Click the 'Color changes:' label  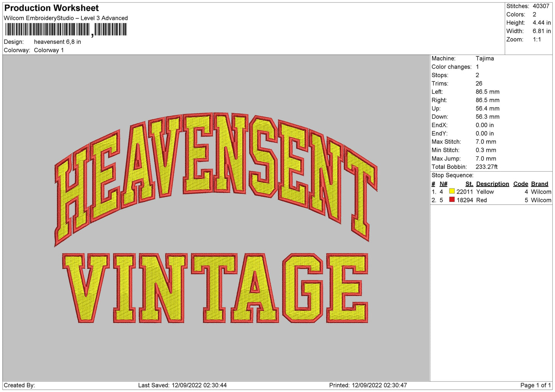(451, 67)
